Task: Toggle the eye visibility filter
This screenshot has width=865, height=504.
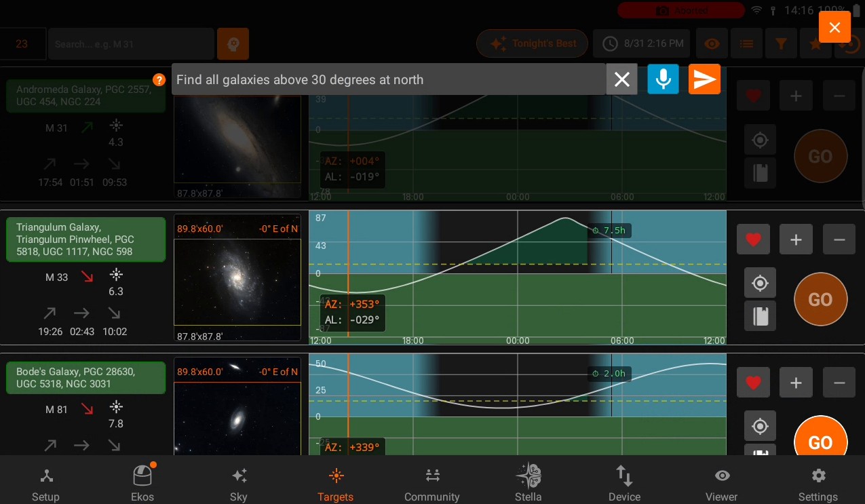Action: pos(712,43)
